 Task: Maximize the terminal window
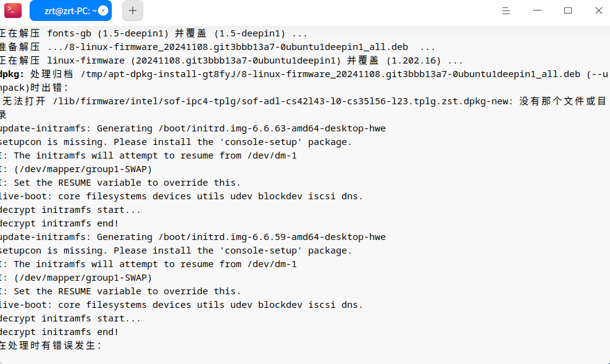568,10
